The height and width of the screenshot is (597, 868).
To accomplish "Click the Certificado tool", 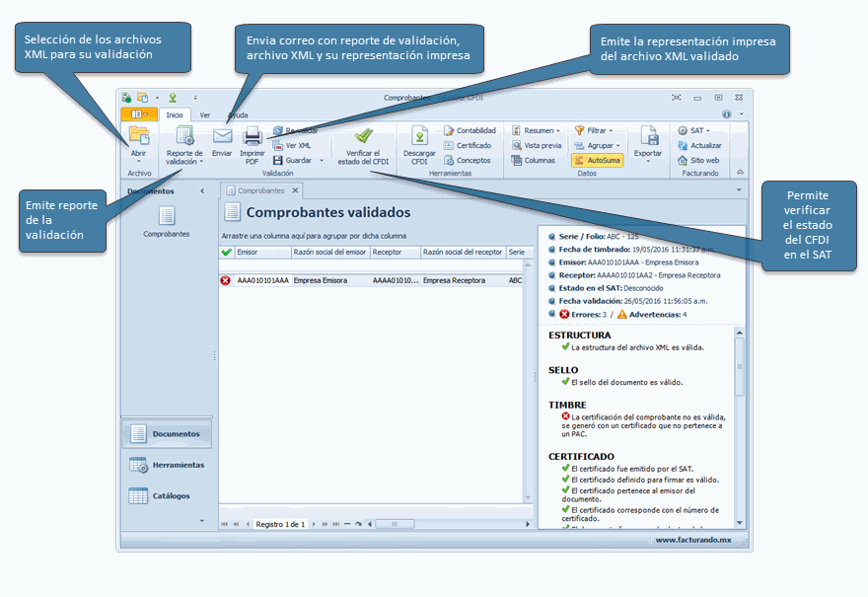I will (x=467, y=145).
